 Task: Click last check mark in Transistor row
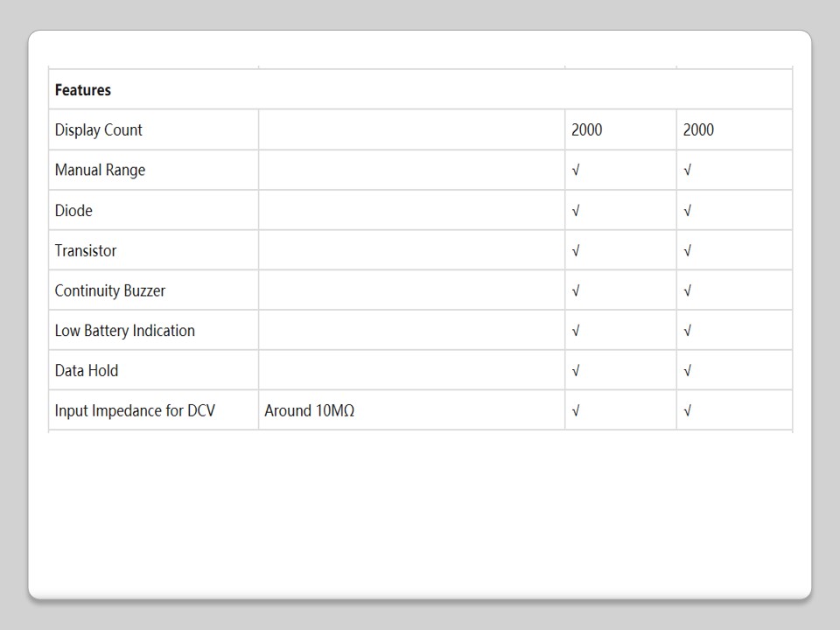688,251
